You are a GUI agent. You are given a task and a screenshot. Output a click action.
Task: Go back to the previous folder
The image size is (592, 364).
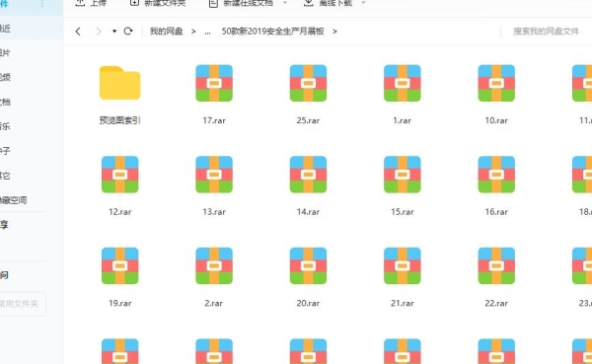click(x=78, y=32)
